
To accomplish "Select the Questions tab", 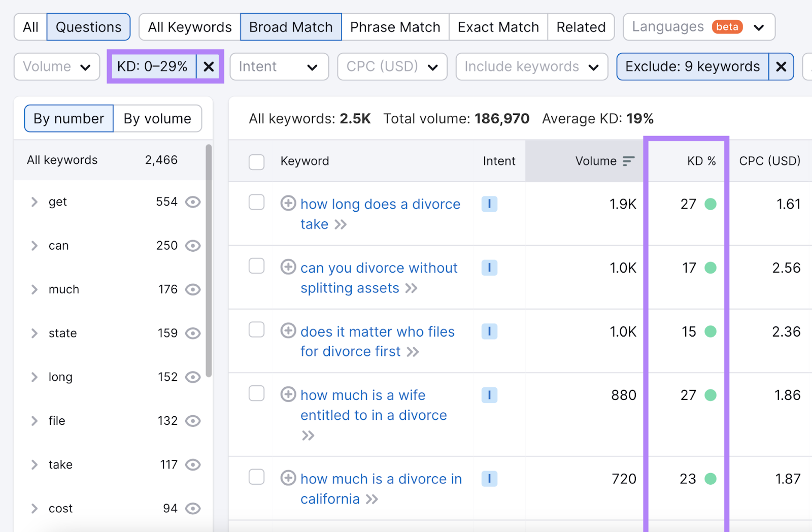I will tap(88, 27).
